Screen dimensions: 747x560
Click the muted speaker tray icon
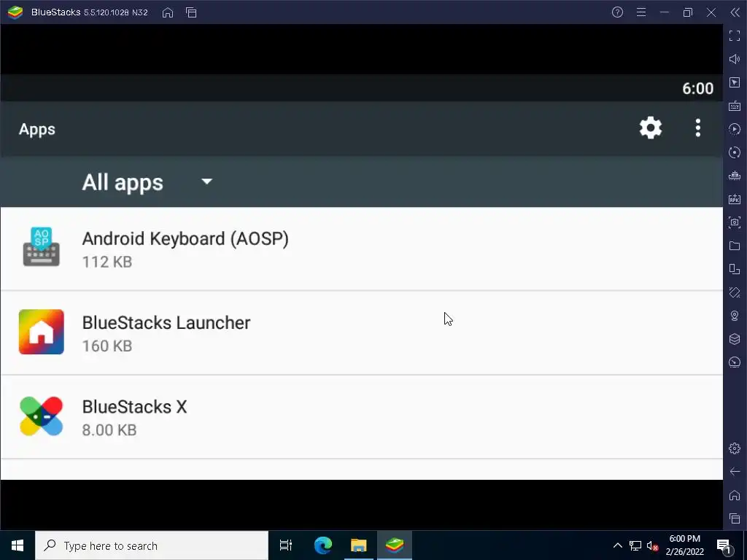652,545
